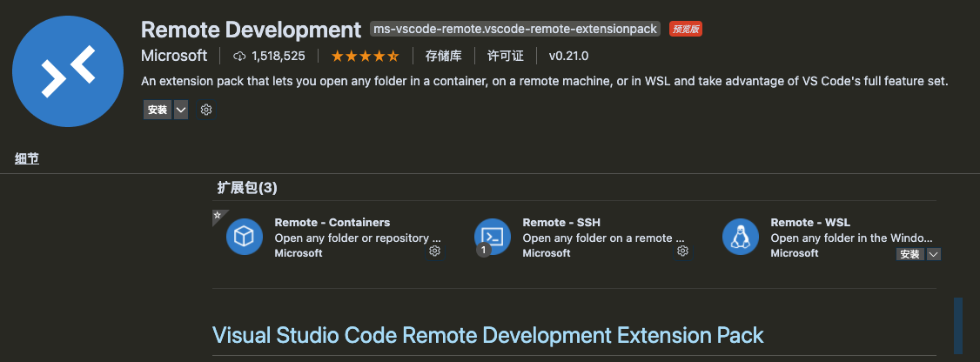Open the 许可证 (License) link
The height and width of the screenshot is (362, 980).
(506, 57)
